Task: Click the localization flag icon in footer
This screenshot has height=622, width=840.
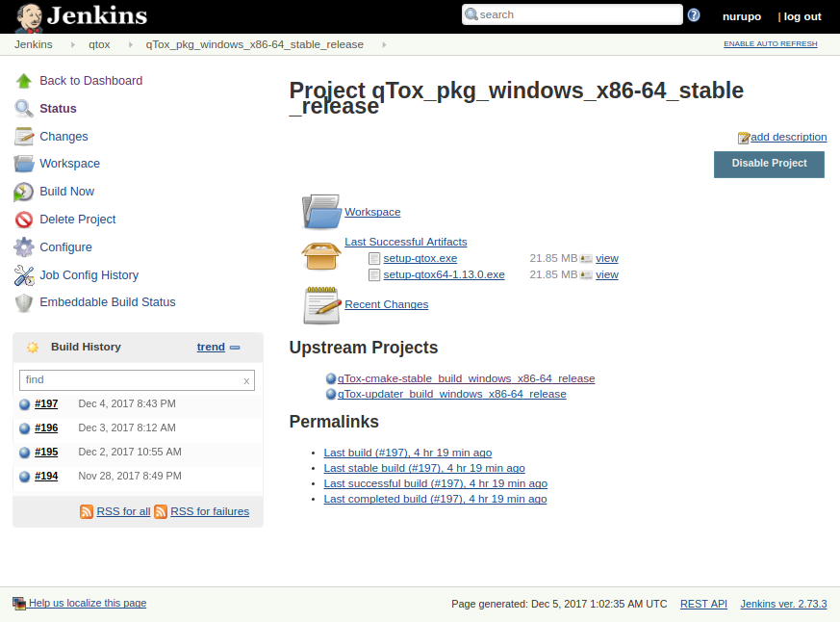Action: pos(19,604)
